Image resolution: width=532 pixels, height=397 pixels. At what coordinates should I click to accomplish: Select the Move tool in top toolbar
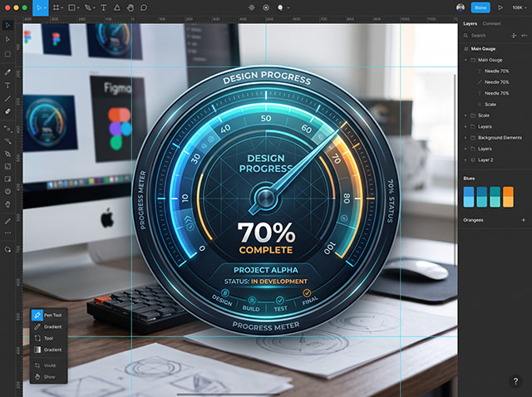[x=39, y=7]
